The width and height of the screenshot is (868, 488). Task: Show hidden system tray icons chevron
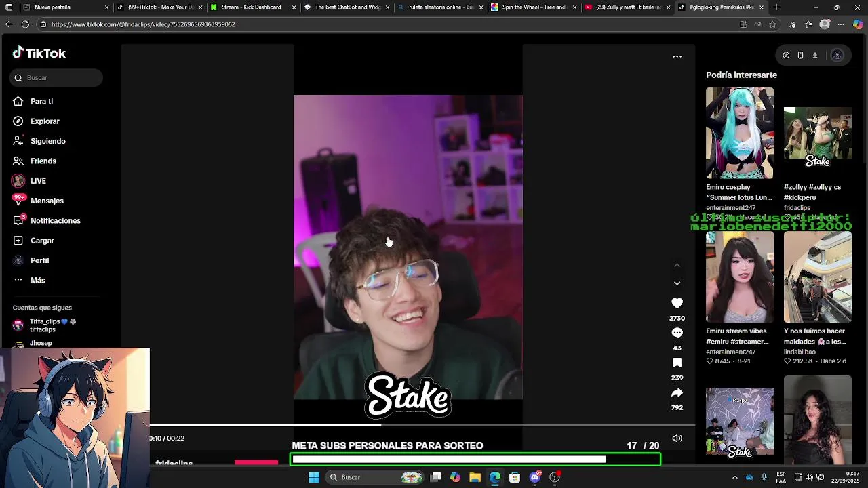[x=734, y=477]
